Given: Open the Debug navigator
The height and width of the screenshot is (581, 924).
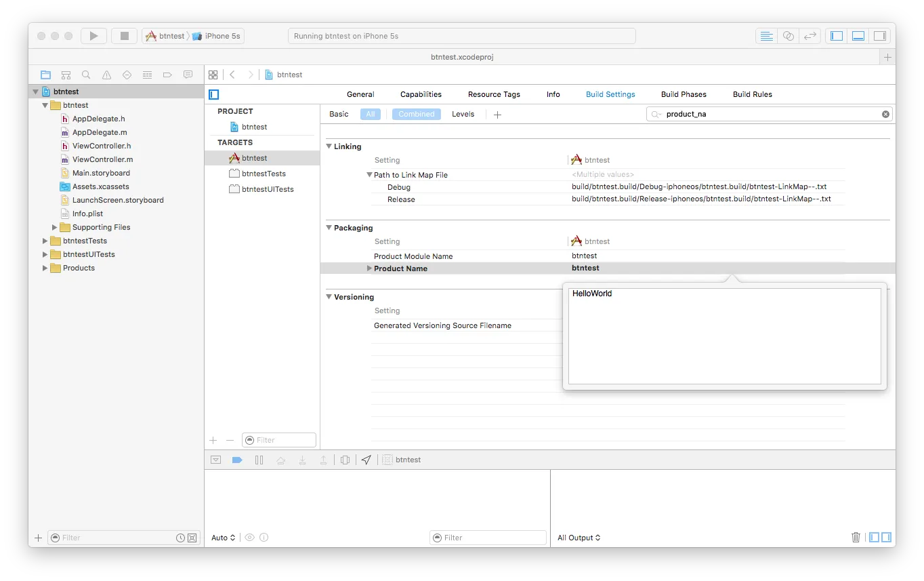Looking at the screenshot, I should tap(147, 75).
